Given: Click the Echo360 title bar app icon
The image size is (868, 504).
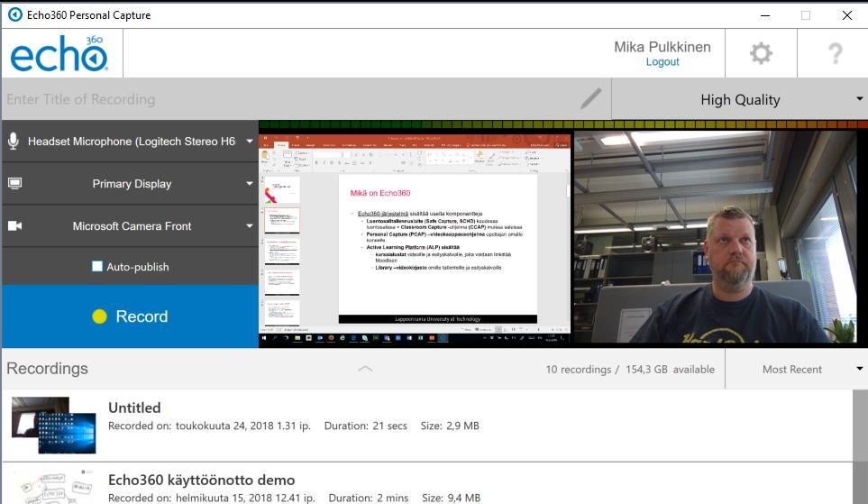Looking at the screenshot, I should [15, 15].
